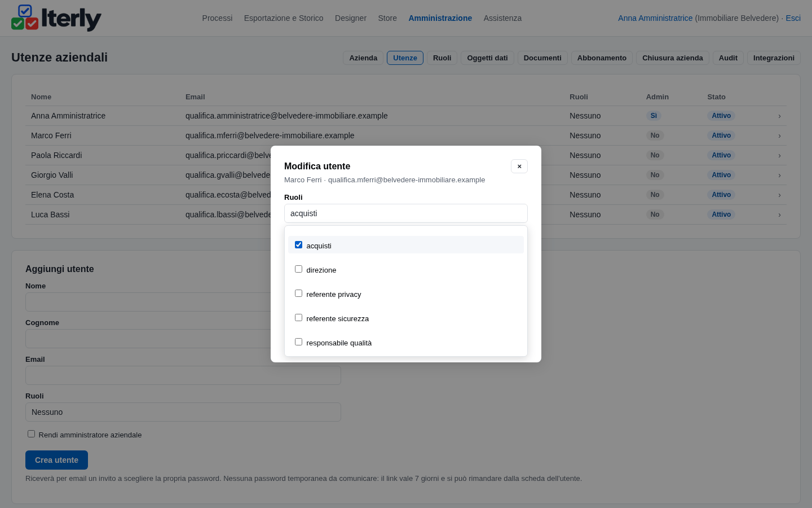Switch to the Utenze tab
The width and height of the screenshot is (812, 508).
(x=405, y=58)
